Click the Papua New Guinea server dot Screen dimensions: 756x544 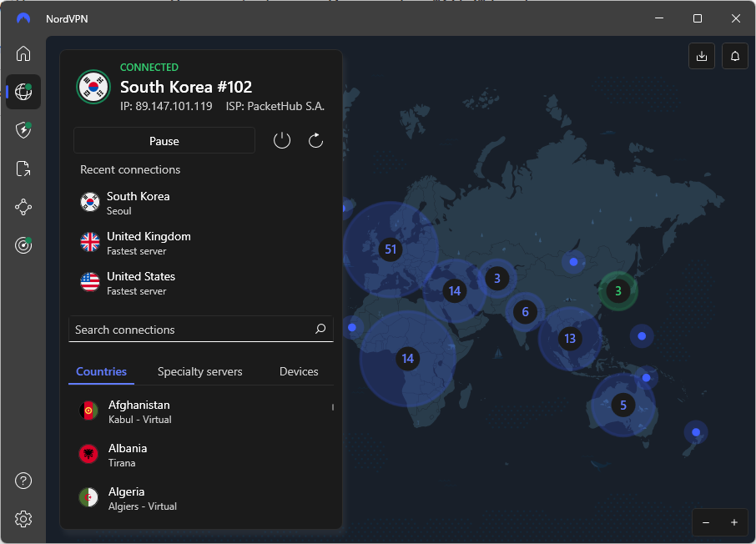tap(646, 378)
